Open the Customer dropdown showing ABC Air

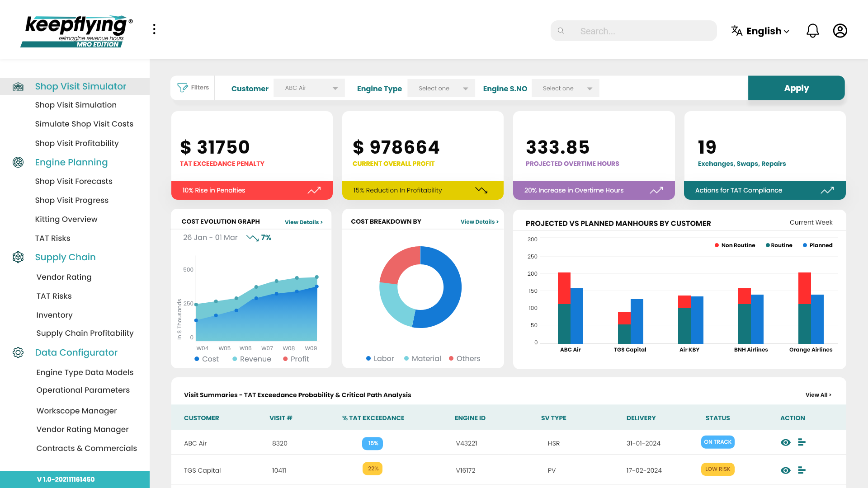click(309, 88)
